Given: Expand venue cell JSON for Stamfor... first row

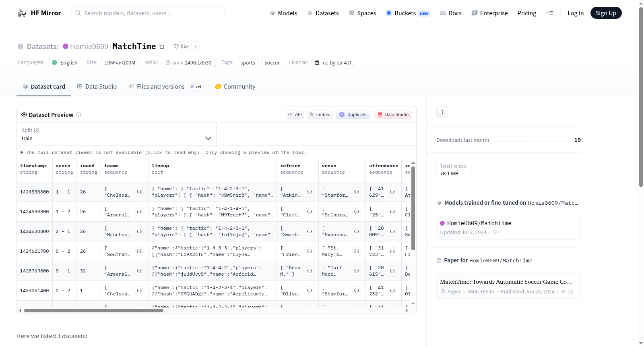Looking at the screenshot, I should click(x=357, y=192).
